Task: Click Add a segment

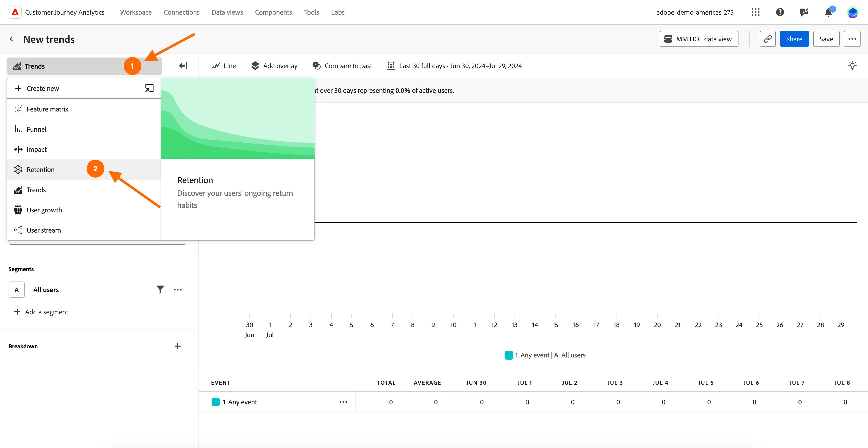Action: [41, 312]
